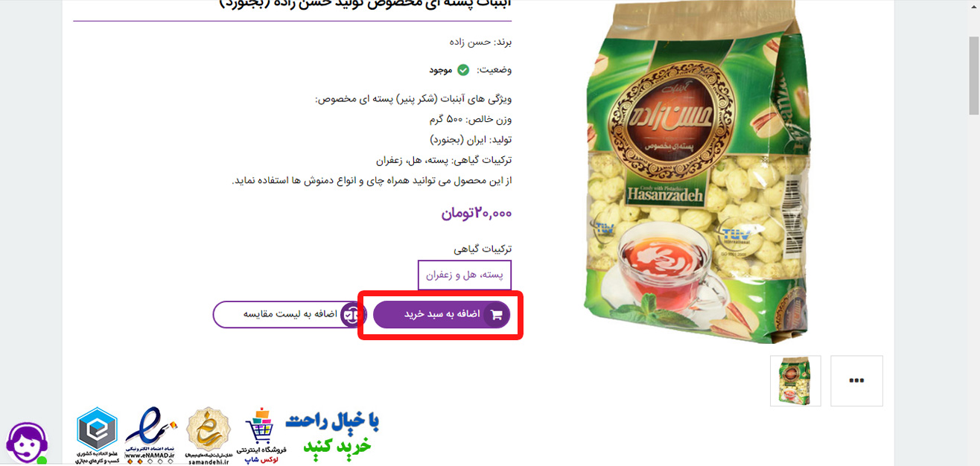Screen dimensions: 980x466
Task: Select the Hasanzadeh candy bag thumbnail
Action: (x=795, y=380)
